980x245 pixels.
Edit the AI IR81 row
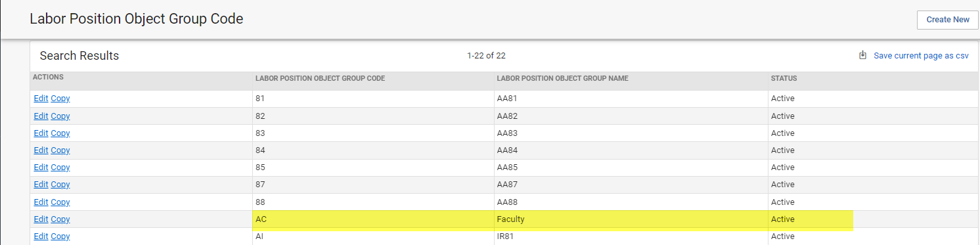click(41, 236)
